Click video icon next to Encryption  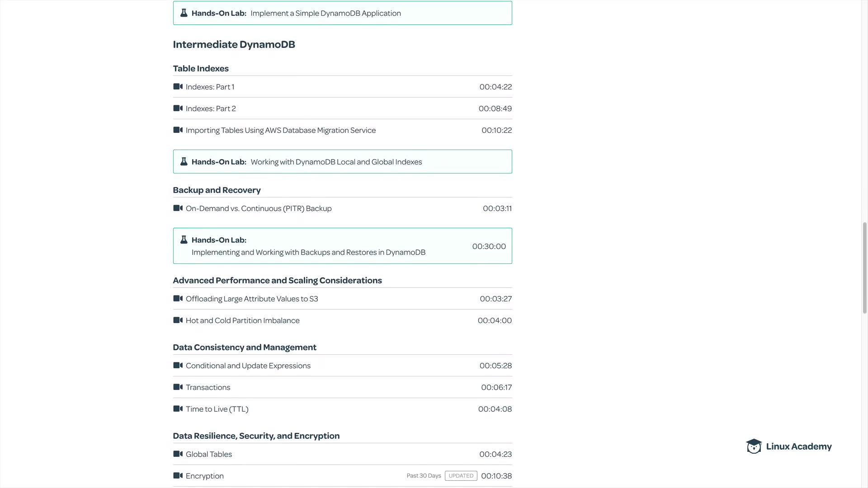coord(178,476)
